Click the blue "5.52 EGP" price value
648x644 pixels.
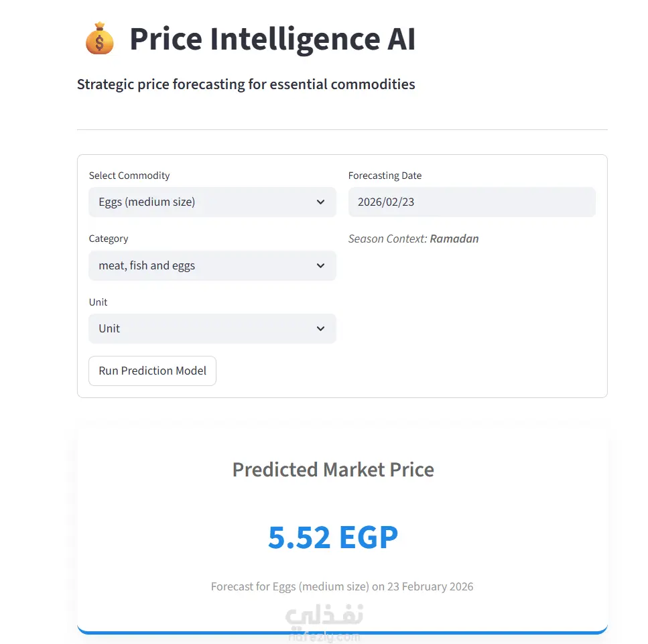coord(333,537)
